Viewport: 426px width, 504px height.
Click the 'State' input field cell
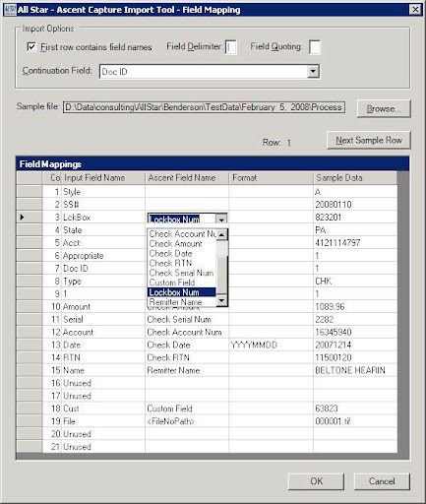pyautogui.click(x=103, y=230)
